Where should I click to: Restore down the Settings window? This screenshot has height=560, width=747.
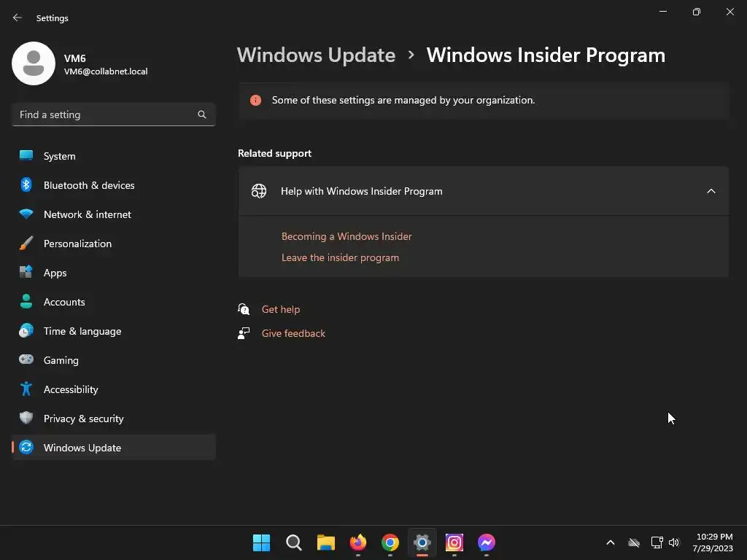coord(697,12)
